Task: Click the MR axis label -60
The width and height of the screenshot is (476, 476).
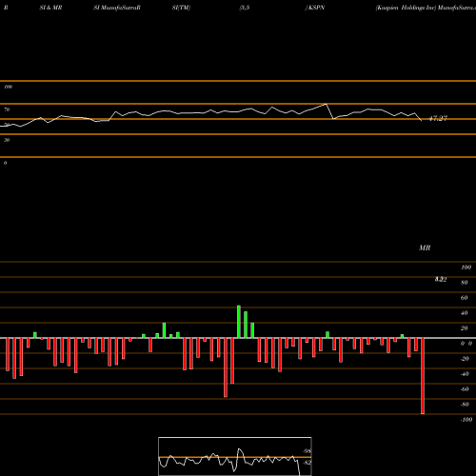Action: (465, 389)
